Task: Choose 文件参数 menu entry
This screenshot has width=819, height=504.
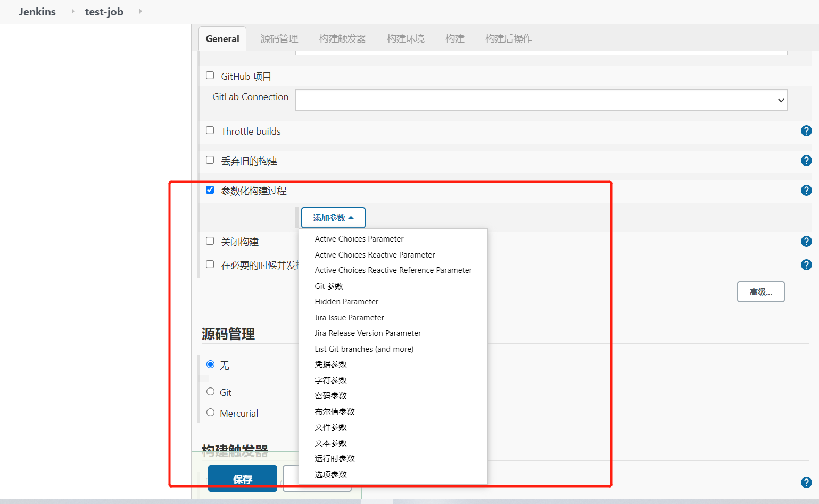Action: tap(393, 427)
